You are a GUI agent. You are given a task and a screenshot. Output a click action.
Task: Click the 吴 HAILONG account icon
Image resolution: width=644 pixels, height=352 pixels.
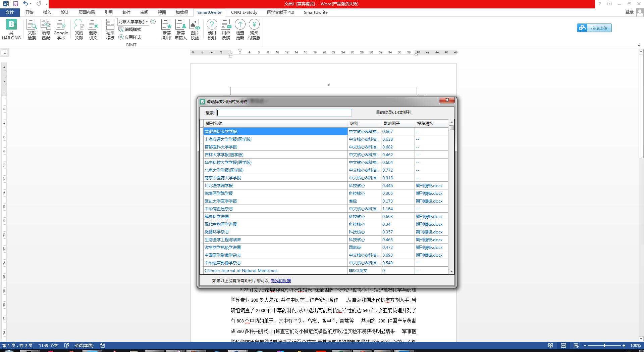(x=11, y=29)
